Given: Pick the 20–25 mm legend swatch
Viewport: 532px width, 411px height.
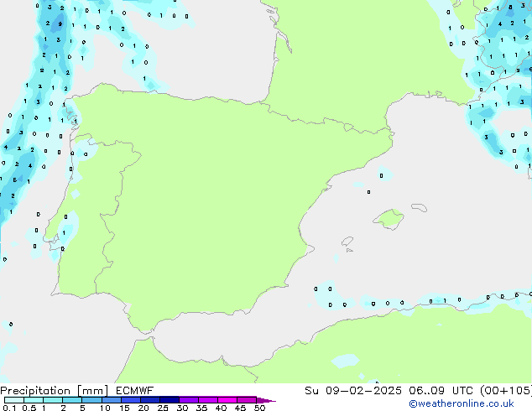Looking at the screenshot, I should [149, 400].
